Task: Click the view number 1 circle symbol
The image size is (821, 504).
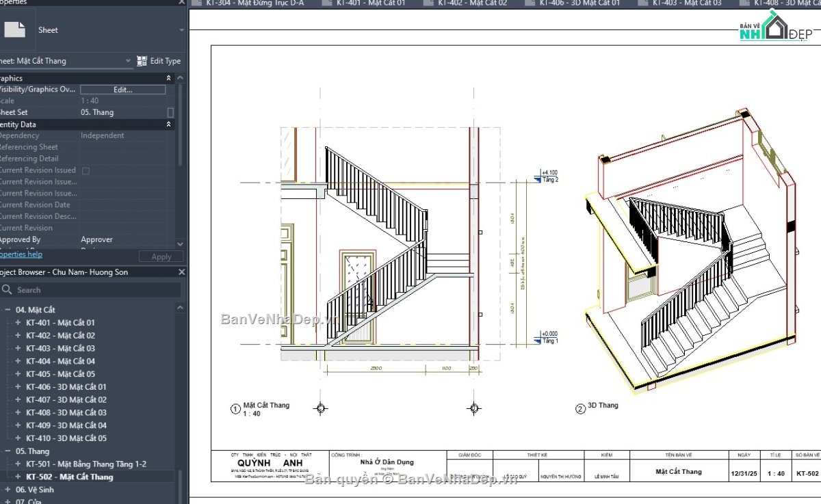Action: pyautogui.click(x=236, y=410)
